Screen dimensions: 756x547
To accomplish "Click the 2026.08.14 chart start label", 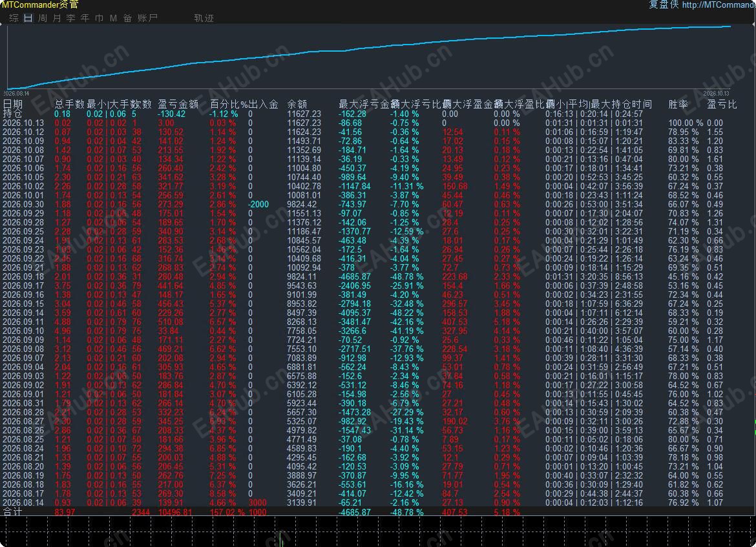I will click(16, 94).
